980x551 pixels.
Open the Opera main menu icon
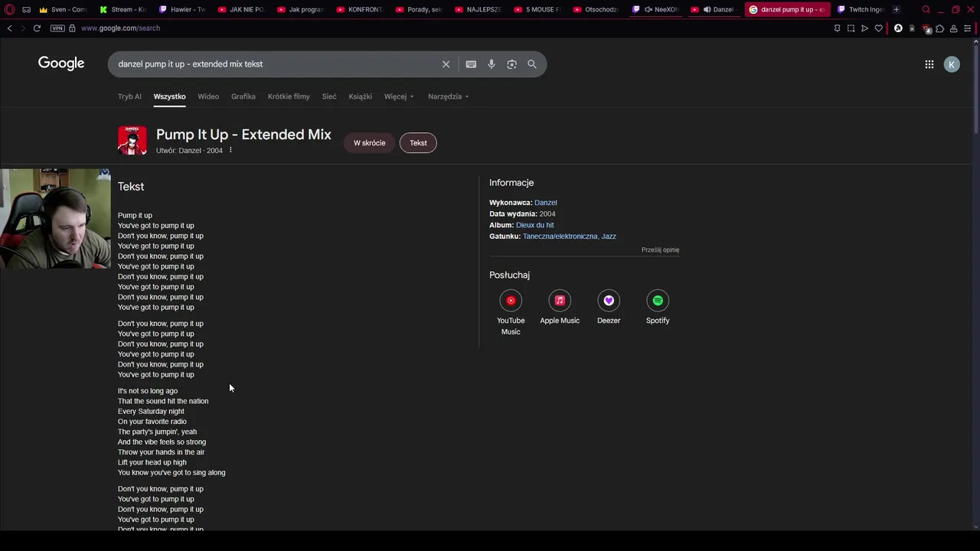point(10,10)
